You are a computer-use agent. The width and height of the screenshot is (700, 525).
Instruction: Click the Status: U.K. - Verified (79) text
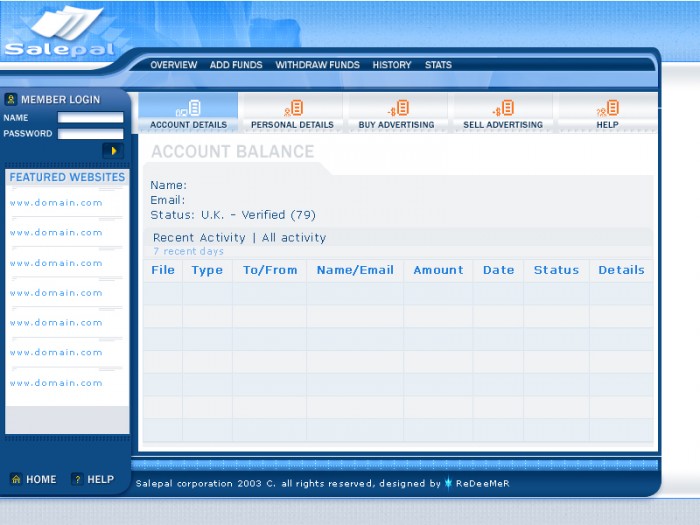coord(233,215)
